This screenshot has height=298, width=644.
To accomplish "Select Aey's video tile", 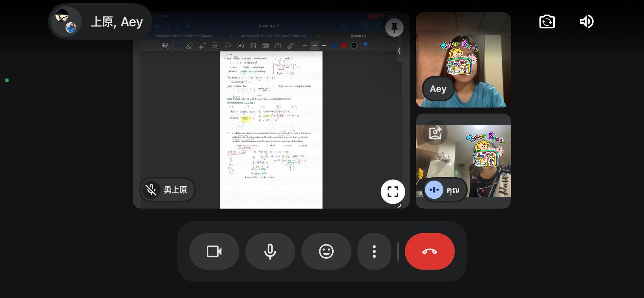I will point(463,60).
